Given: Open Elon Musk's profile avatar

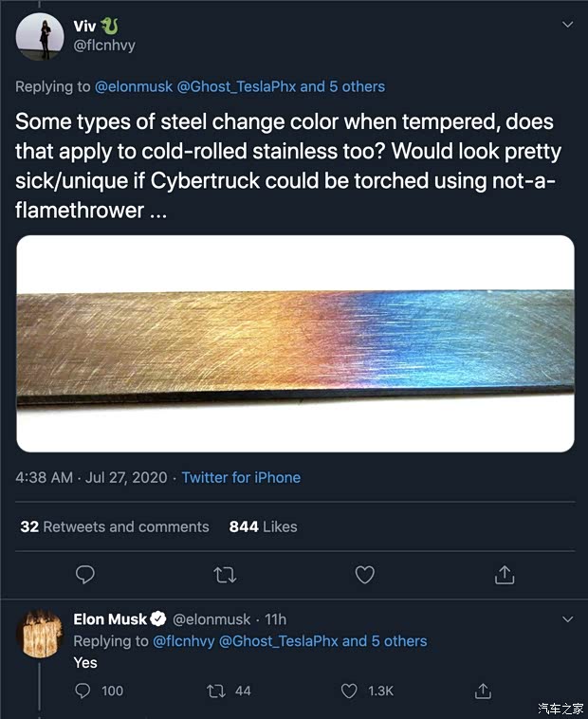Looking at the screenshot, I should pos(40,635).
